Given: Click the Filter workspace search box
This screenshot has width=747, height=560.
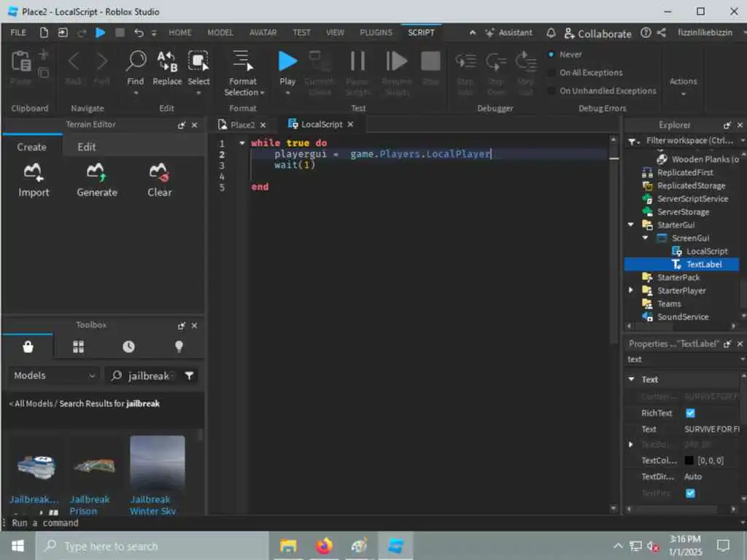Looking at the screenshot, I should click(689, 141).
